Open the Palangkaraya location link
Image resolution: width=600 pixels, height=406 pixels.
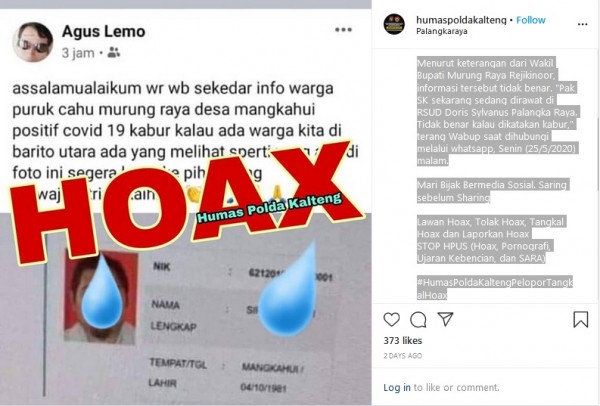(442, 31)
